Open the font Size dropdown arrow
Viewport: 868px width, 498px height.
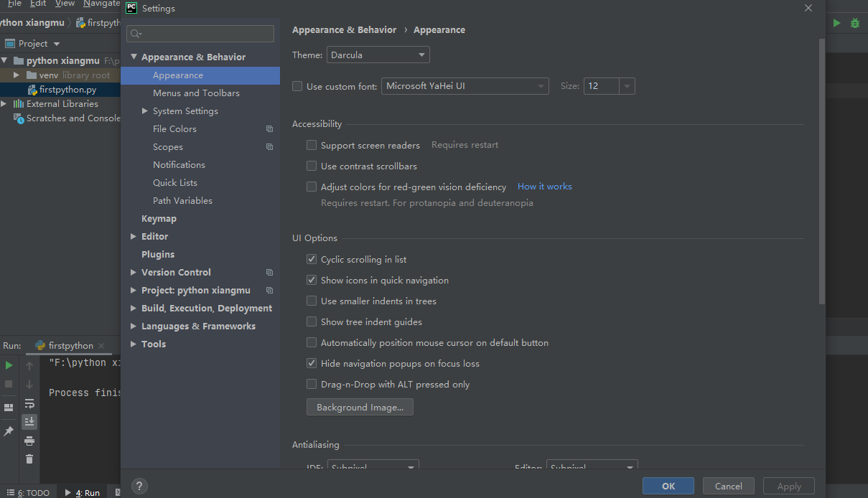click(627, 86)
